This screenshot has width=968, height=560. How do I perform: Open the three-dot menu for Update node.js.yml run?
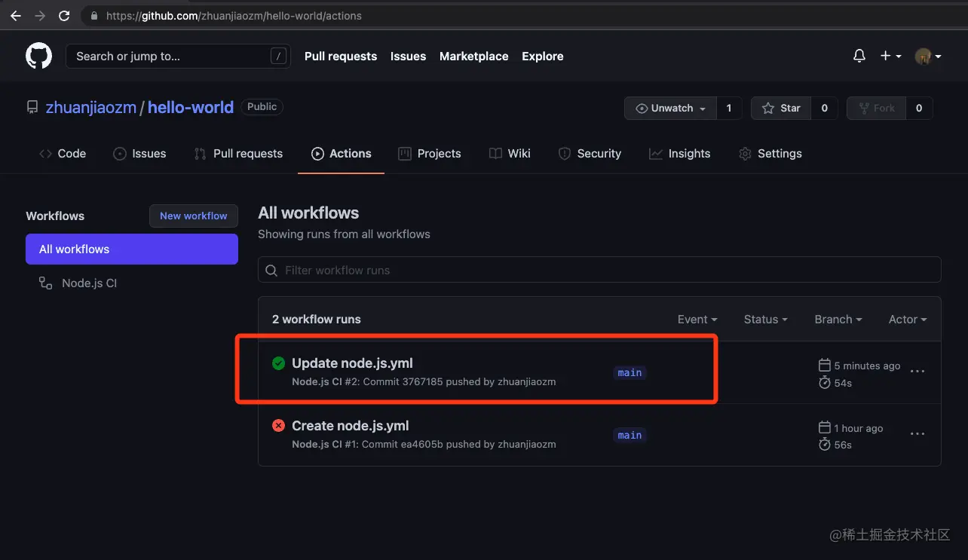(x=917, y=372)
